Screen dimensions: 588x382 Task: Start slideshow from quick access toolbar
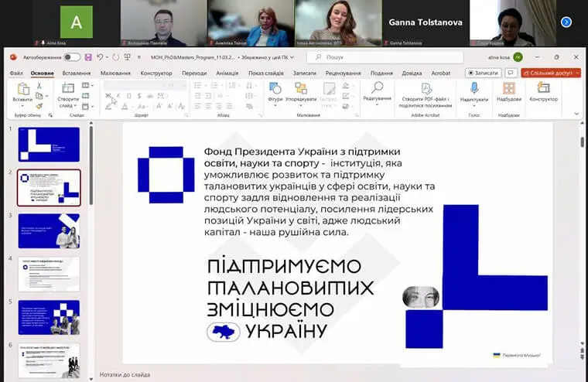[x=128, y=57]
